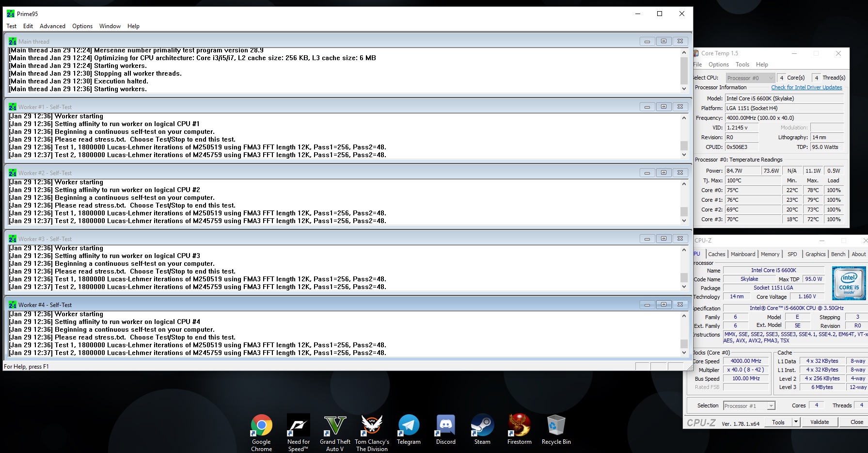This screenshot has width=868, height=453.
Task: Maximize the Worker #1 child window
Action: point(663,107)
